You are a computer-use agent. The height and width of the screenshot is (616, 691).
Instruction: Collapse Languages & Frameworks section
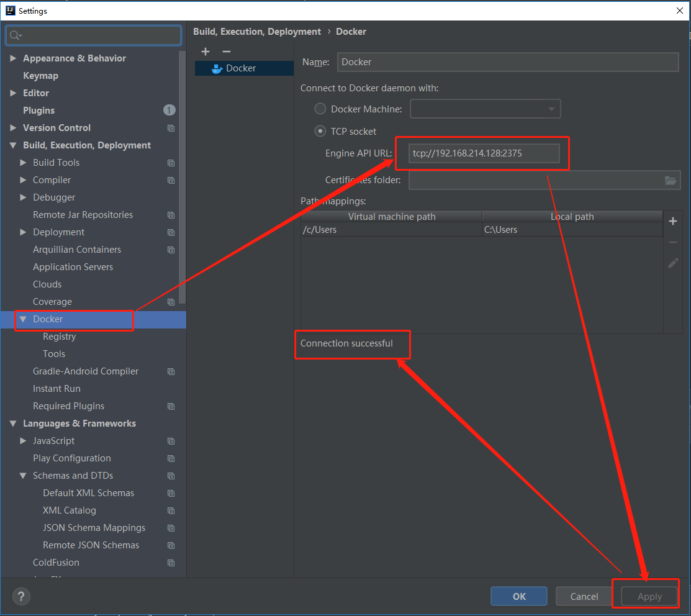(x=13, y=423)
